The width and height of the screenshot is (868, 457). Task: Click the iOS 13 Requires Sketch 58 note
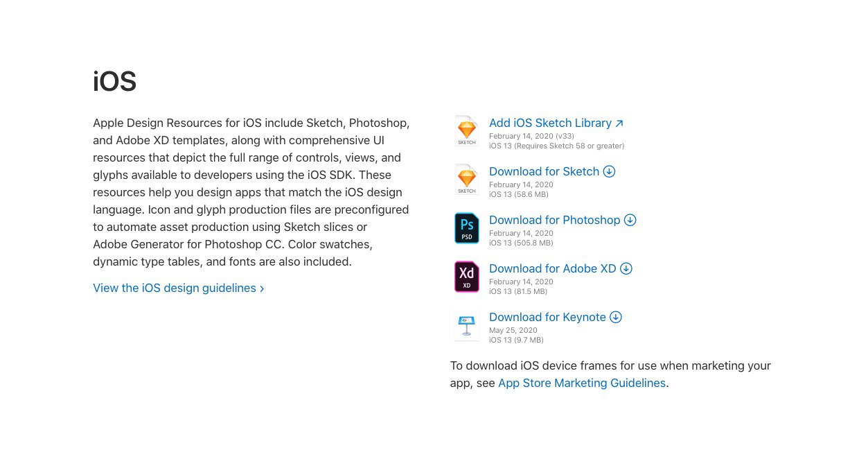point(557,146)
